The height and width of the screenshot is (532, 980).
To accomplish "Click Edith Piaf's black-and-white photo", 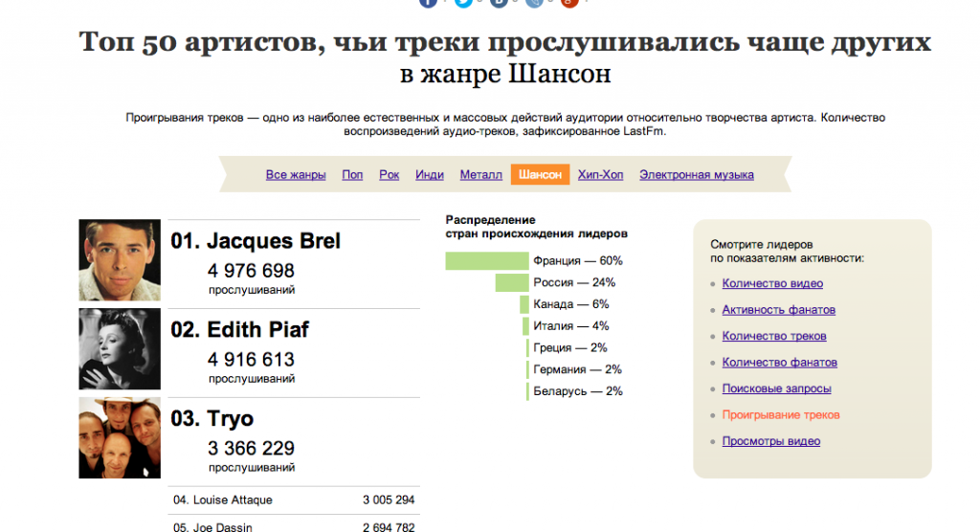I will pyautogui.click(x=120, y=348).
